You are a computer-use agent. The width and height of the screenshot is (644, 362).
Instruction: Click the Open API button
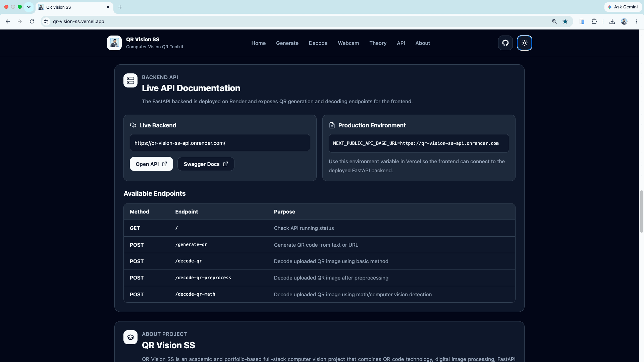tap(151, 164)
